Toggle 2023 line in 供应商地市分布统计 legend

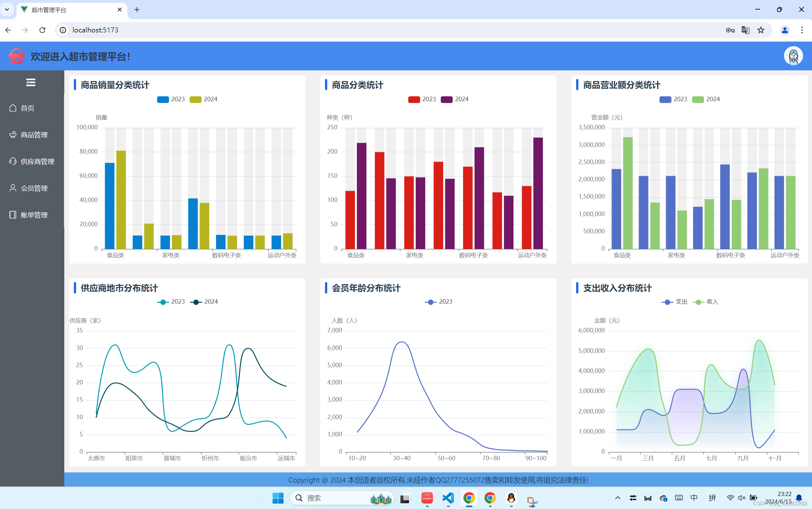[171, 302]
